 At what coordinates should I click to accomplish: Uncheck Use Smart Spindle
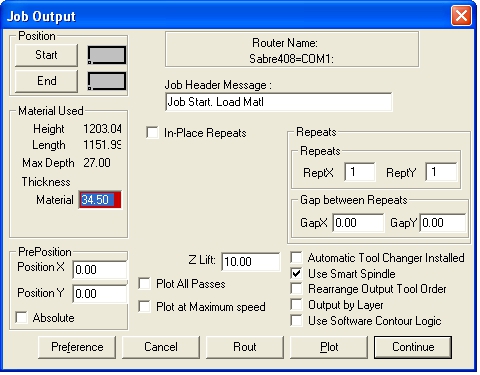coord(296,274)
